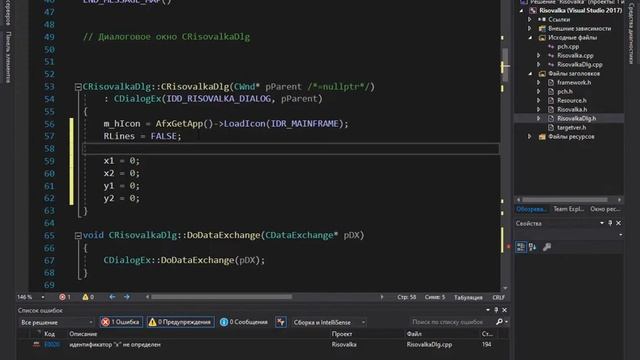Image resolution: width=640 pixels, height=360 pixels.
Task: Click the Внешние зависимости icon
Action: [x=542, y=29]
